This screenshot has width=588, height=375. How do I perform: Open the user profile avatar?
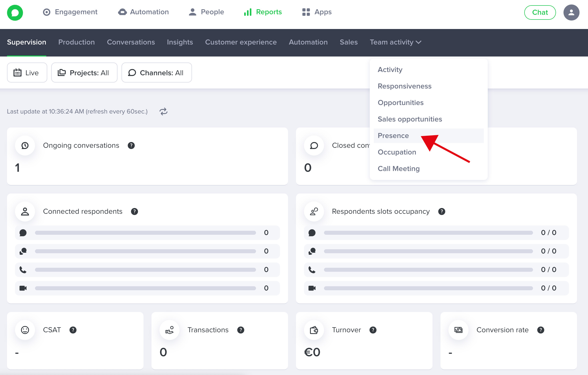click(571, 12)
